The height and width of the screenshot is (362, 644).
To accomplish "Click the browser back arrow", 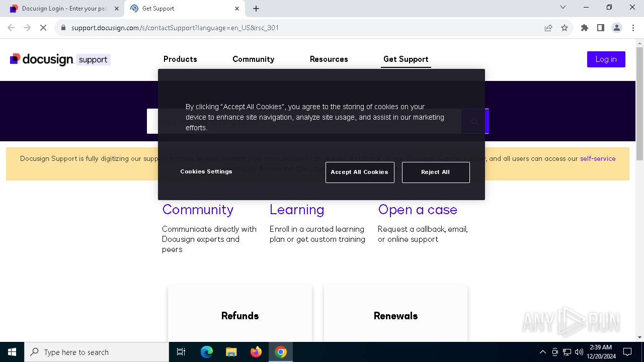I will [11, 28].
